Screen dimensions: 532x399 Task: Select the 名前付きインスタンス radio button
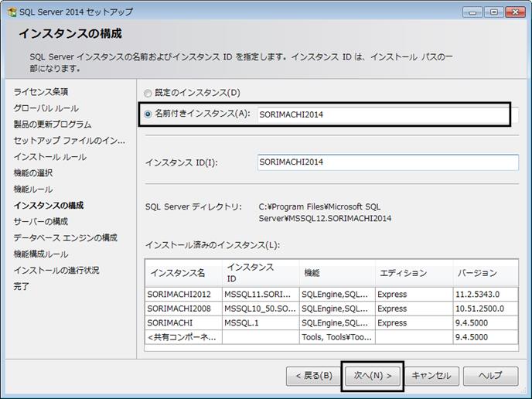(148, 114)
